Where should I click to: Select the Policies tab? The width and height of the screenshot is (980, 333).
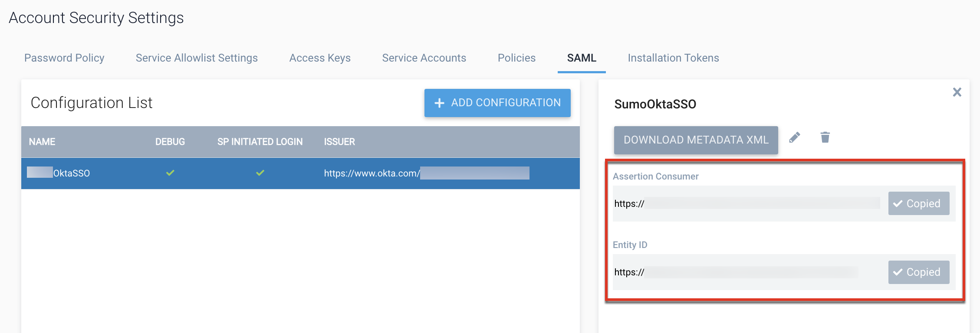516,58
